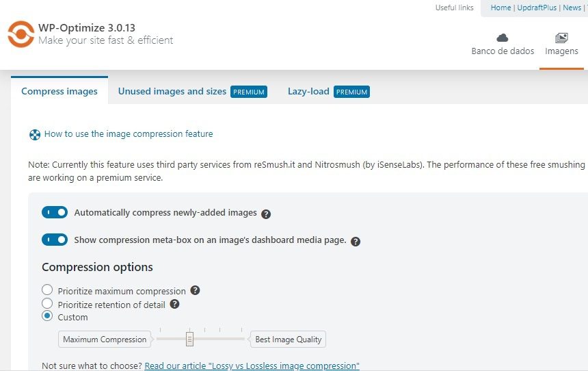Open Banco de dados cloud icon
Viewport: 588px width, 371px height.
point(502,38)
